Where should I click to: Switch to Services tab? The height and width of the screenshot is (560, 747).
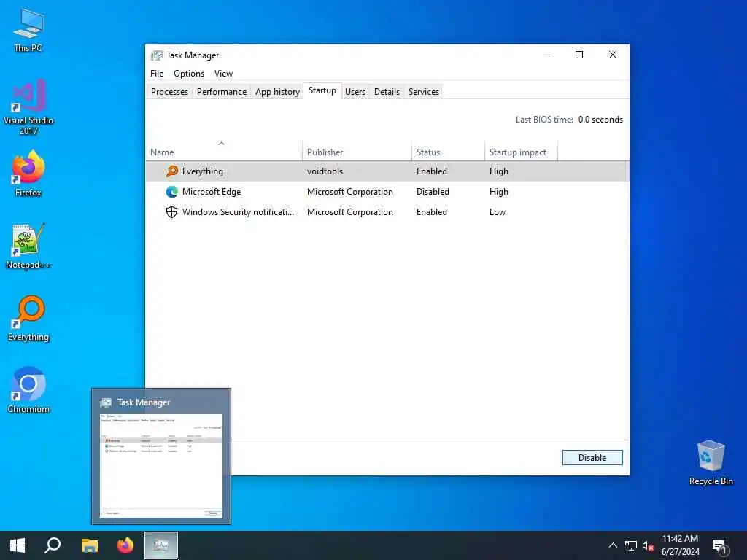(424, 91)
